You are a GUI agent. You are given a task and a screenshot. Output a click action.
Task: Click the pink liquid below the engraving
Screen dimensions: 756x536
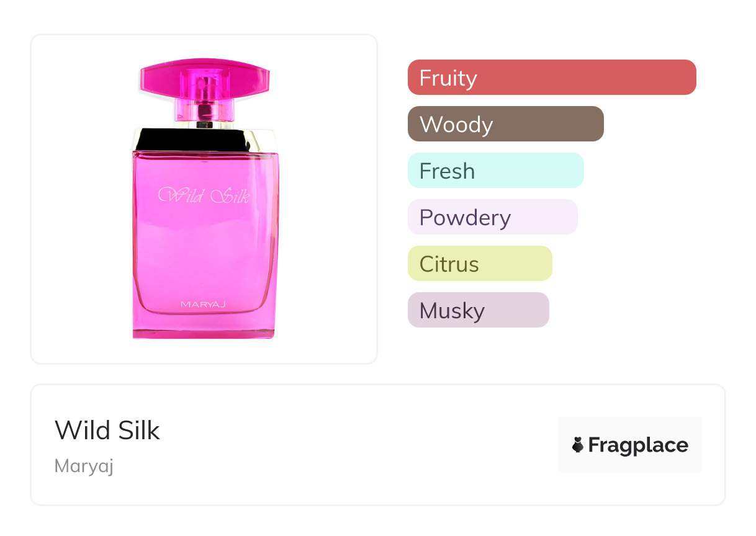205,248
